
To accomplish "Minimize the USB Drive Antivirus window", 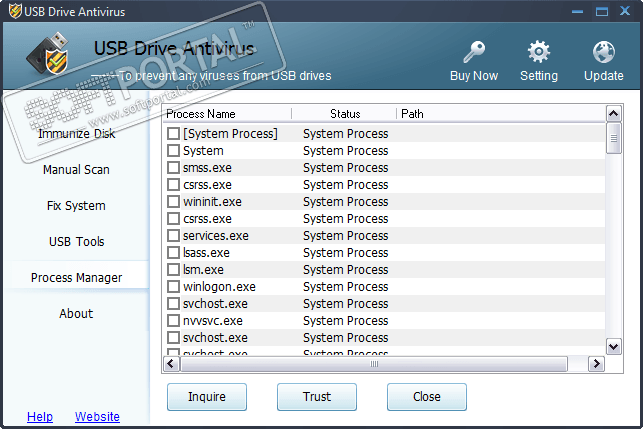I will click(x=577, y=11).
